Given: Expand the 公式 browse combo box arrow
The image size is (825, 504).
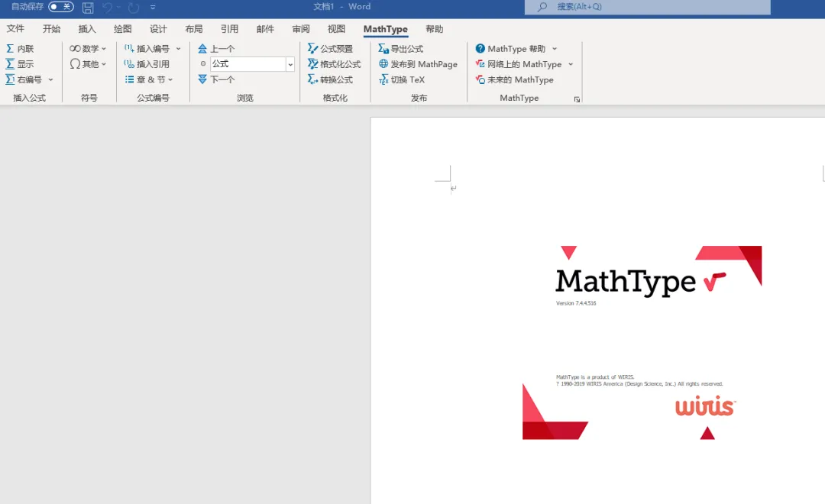Looking at the screenshot, I should [x=290, y=64].
